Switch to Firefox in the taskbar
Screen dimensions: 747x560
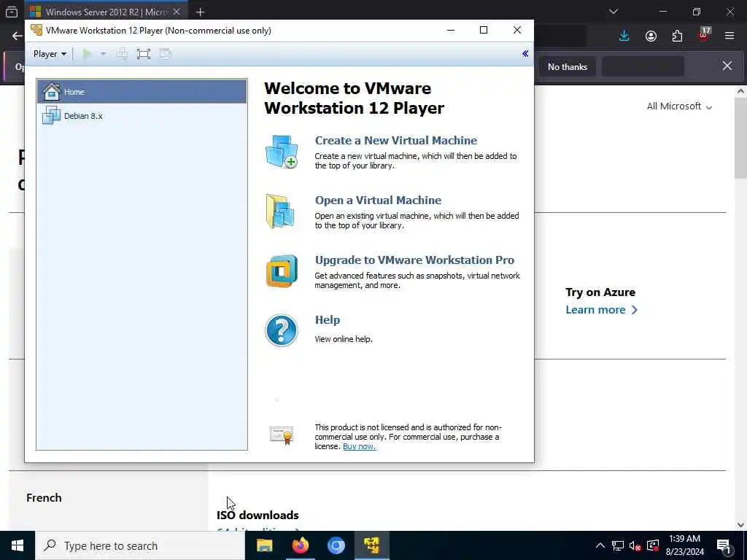(x=300, y=545)
